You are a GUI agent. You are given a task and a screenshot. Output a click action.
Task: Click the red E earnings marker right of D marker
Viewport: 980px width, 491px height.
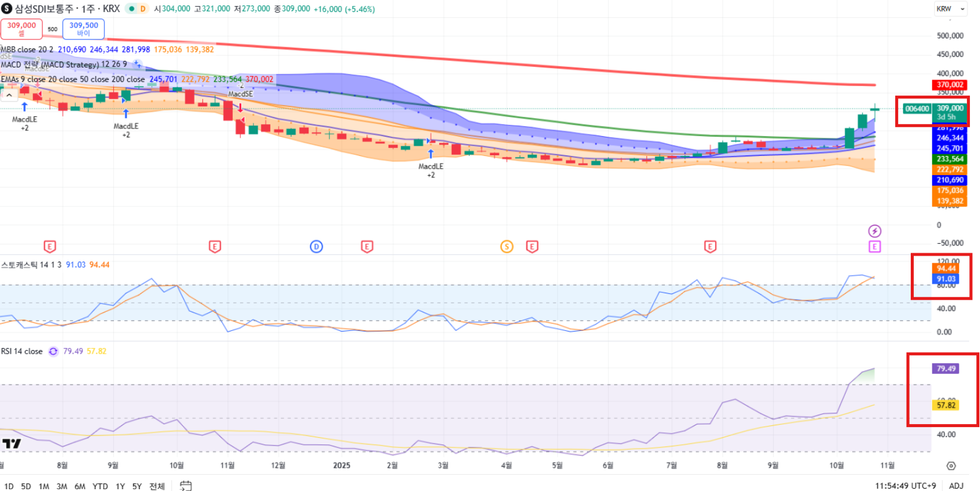pyautogui.click(x=367, y=246)
